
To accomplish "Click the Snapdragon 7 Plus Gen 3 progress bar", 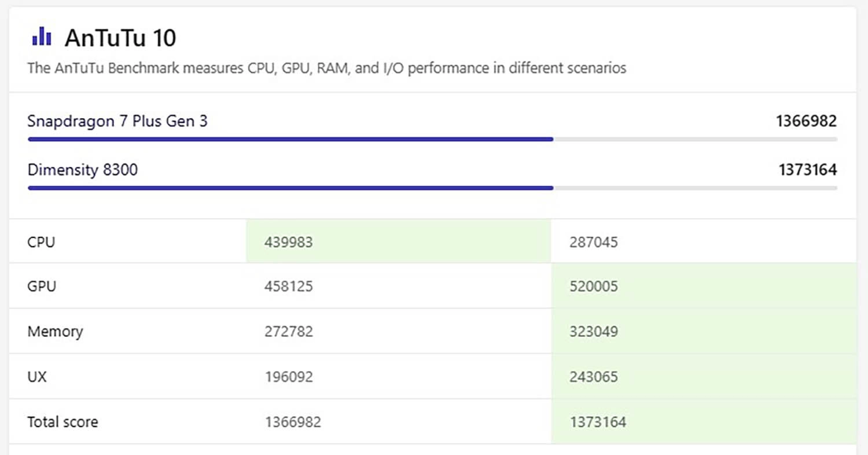I will pos(432,140).
